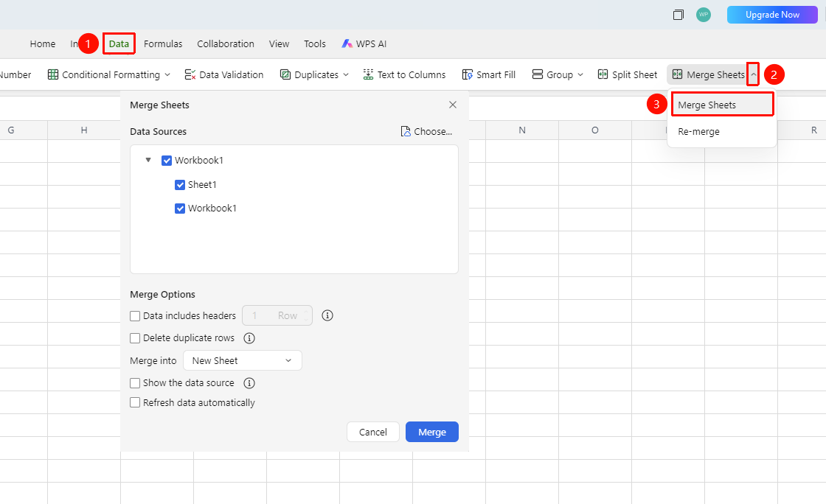Open the Merge into New Sheet dropdown

click(x=243, y=360)
